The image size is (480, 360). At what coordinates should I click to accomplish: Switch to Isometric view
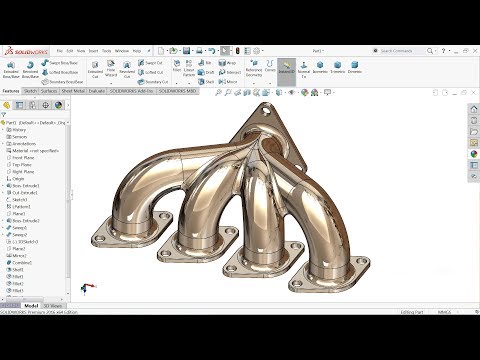[x=320, y=67]
